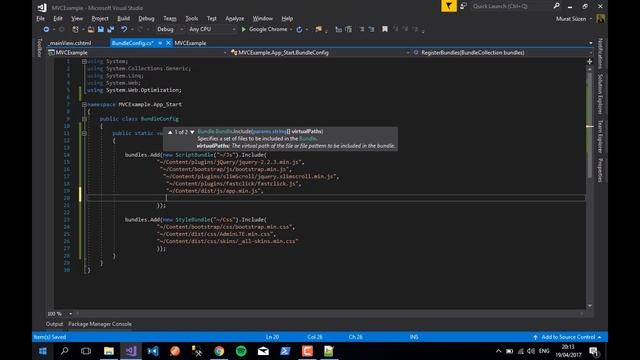Viewport: 640px width, 360px height.
Task: Open the Action Center notification icon
Action: coord(594,351)
